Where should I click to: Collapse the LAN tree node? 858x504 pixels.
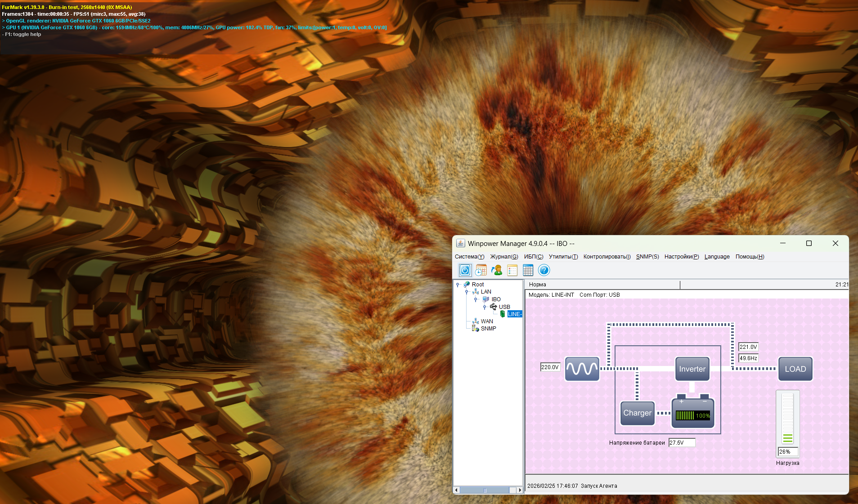pyautogui.click(x=467, y=292)
